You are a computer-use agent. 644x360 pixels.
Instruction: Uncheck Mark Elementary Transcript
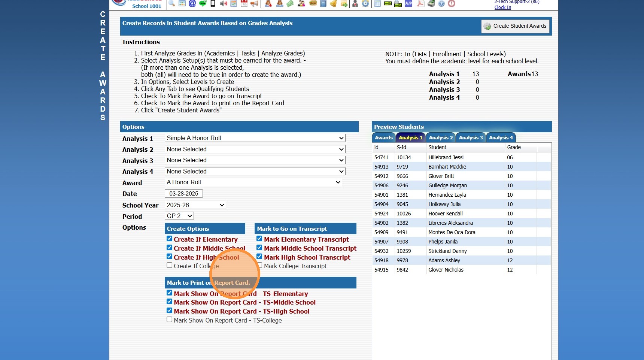259,239
